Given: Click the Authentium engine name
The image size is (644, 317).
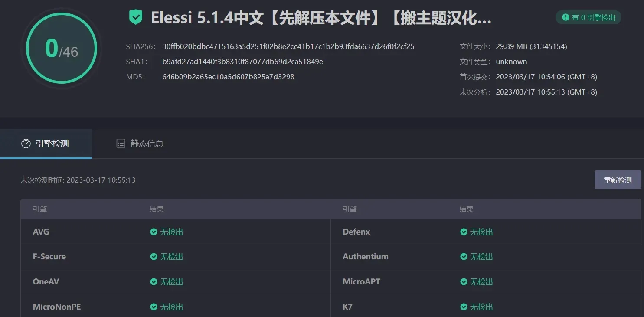Looking at the screenshot, I should pyautogui.click(x=366, y=257).
